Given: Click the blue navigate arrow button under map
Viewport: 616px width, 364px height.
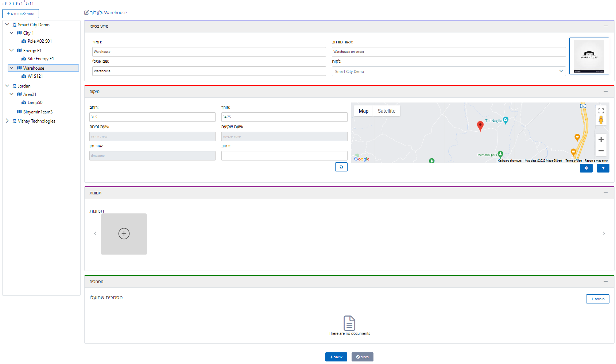Looking at the screenshot, I should (x=603, y=168).
